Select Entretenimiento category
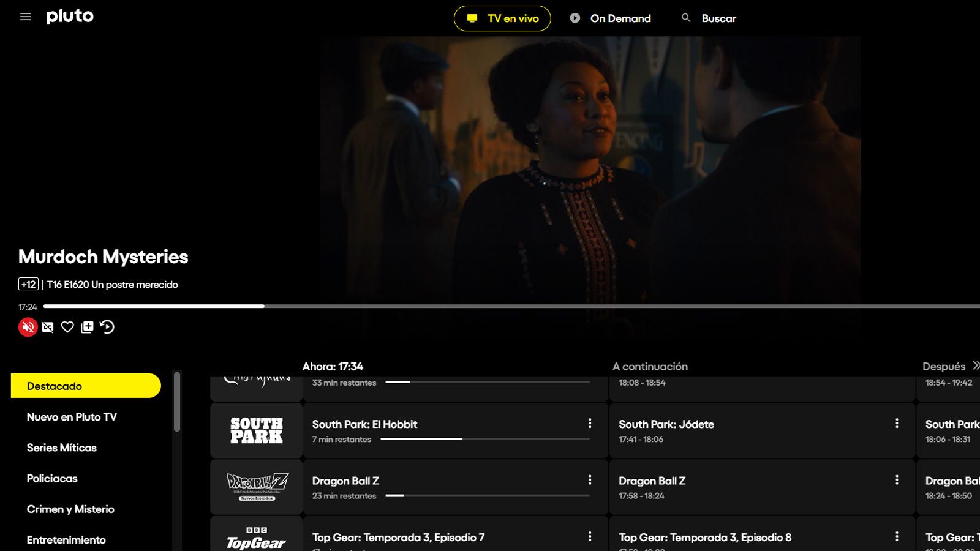The width and height of the screenshot is (980, 551). [x=66, y=540]
